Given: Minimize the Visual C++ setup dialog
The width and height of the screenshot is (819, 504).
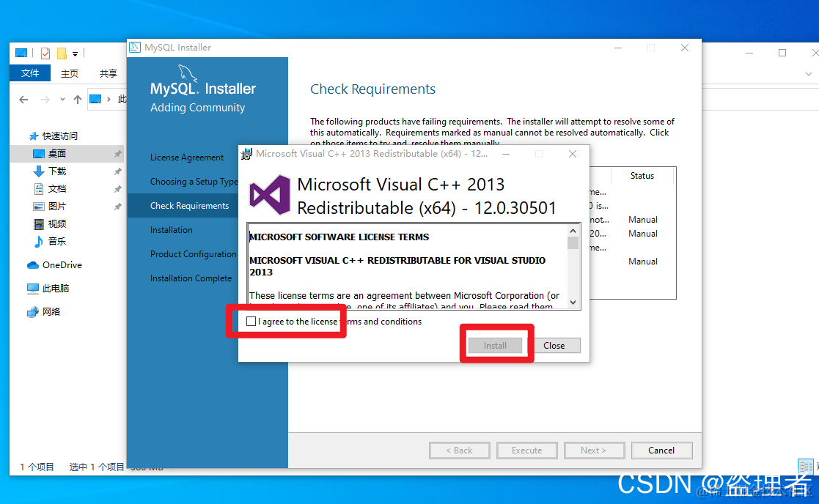Looking at the screenshot, I should 506,154.
